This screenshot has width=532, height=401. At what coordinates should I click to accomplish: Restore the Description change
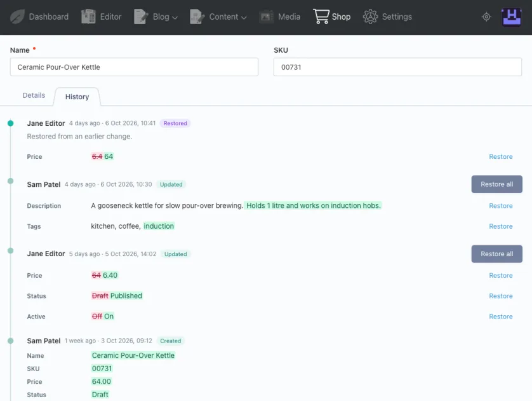click(x=500, y=206)
